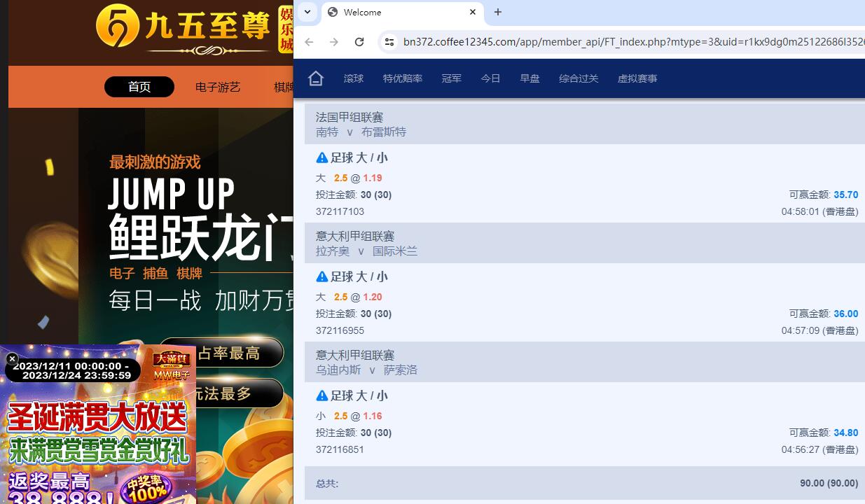Click warning icon on Nantes bet slip
This screenshot has width=865, height=504.
click(x=322, y=157)
